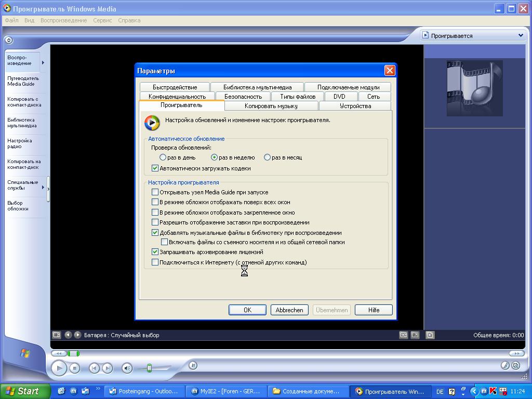The image size is (532, 399).
Task: Open the 'Типы файлов' tab
Action: point(298,96)
